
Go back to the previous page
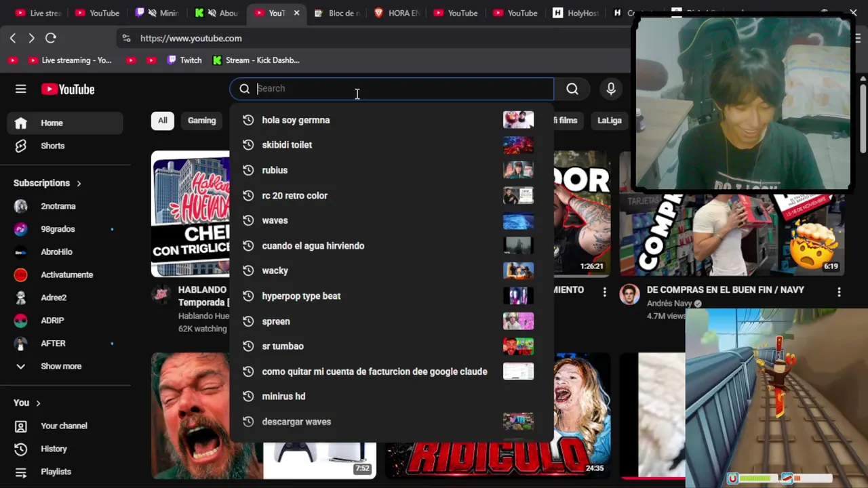tap(13, 38)
